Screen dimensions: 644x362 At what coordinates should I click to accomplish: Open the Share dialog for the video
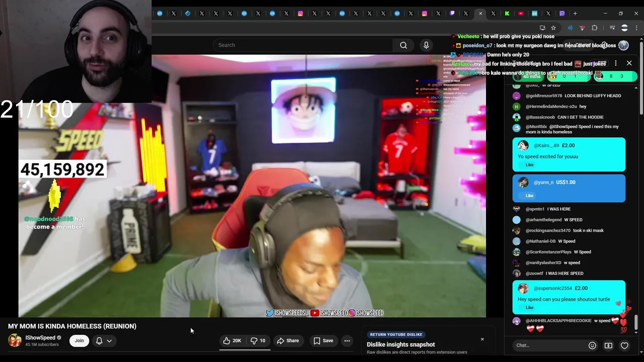click(x=288, y=341)
